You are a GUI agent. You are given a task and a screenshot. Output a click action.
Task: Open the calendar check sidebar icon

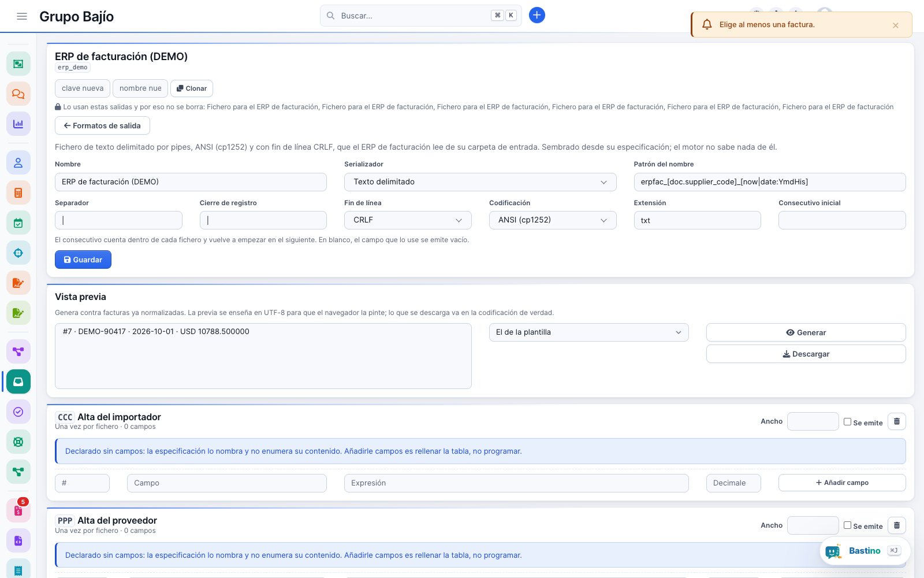(18, 223)
